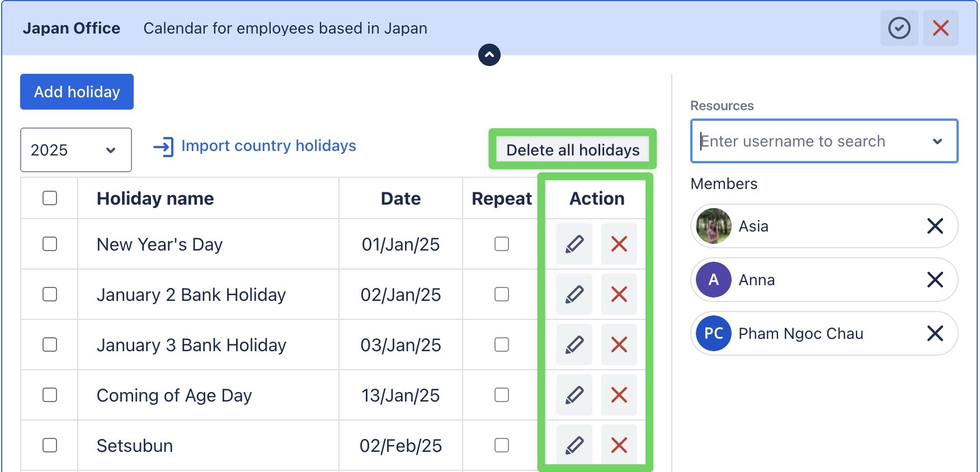Enable Repeat for New Year's Day

click(x=502, y=244)
